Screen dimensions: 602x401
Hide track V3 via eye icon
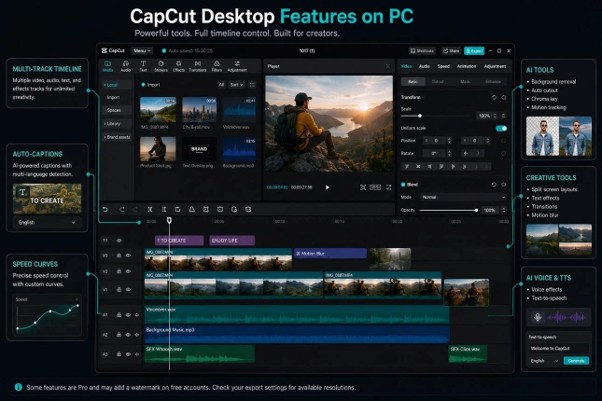tap(128, 255)
